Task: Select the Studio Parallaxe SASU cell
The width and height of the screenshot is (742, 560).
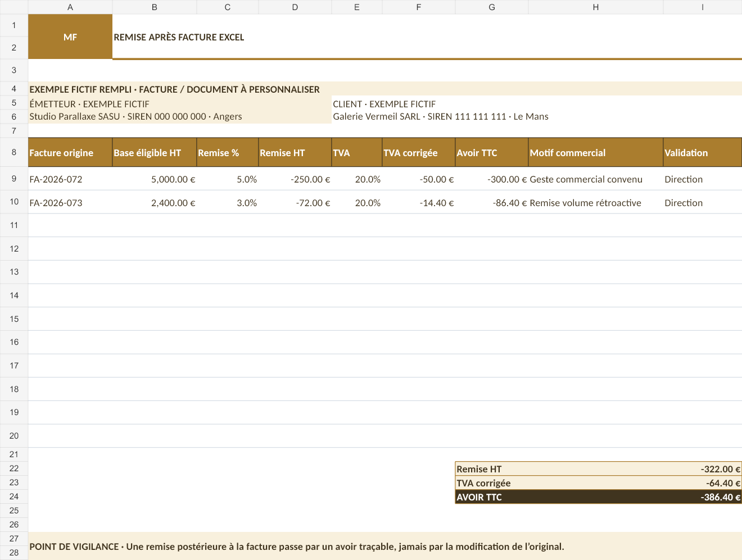Action: tap(180, 116)
